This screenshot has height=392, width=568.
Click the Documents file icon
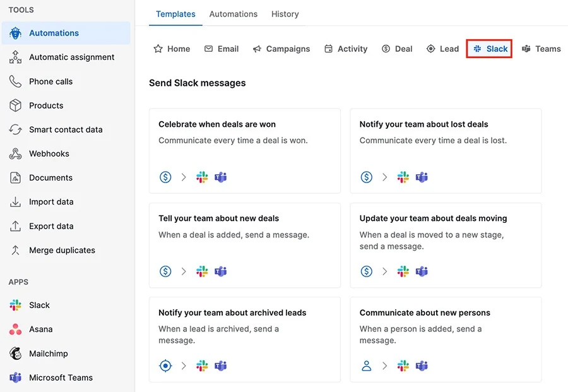click(x=15, y=178)
